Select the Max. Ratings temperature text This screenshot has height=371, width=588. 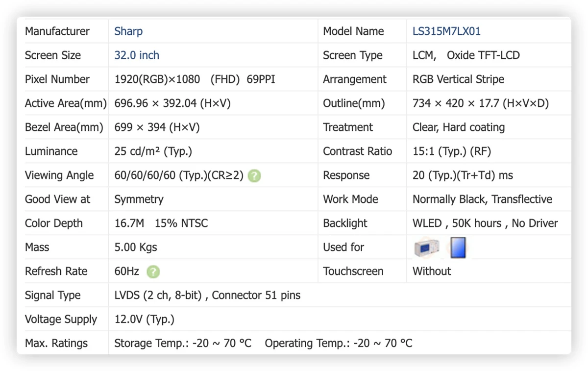tap(263, 344)
